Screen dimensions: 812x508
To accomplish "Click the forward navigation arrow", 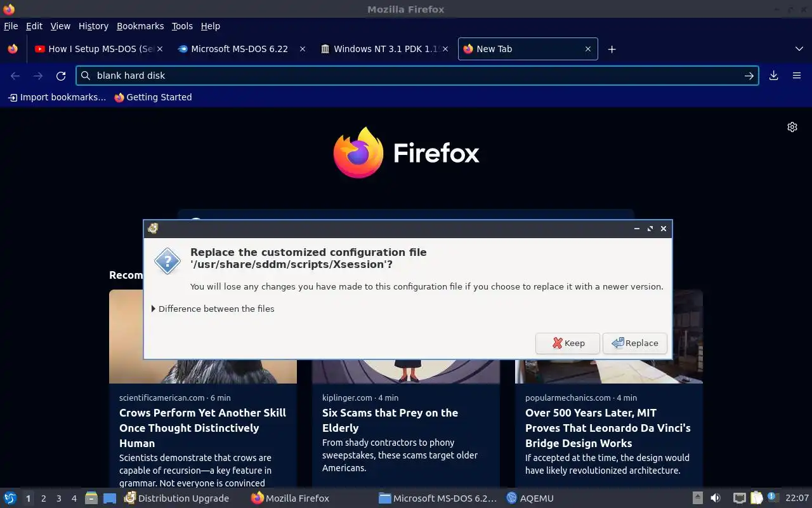I will [x=38, y=76].
